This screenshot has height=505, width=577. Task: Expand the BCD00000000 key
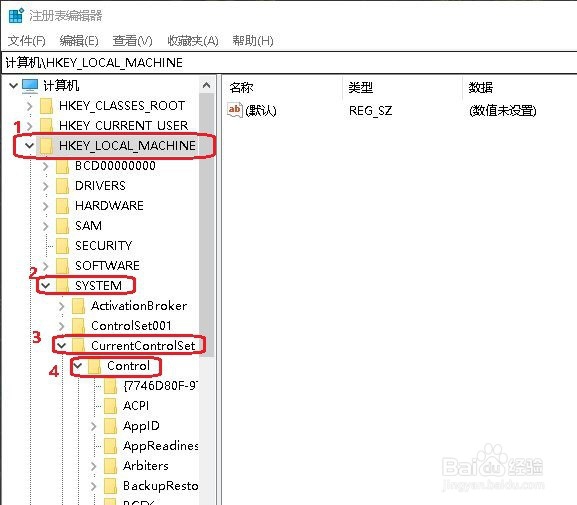pos(46,166)
